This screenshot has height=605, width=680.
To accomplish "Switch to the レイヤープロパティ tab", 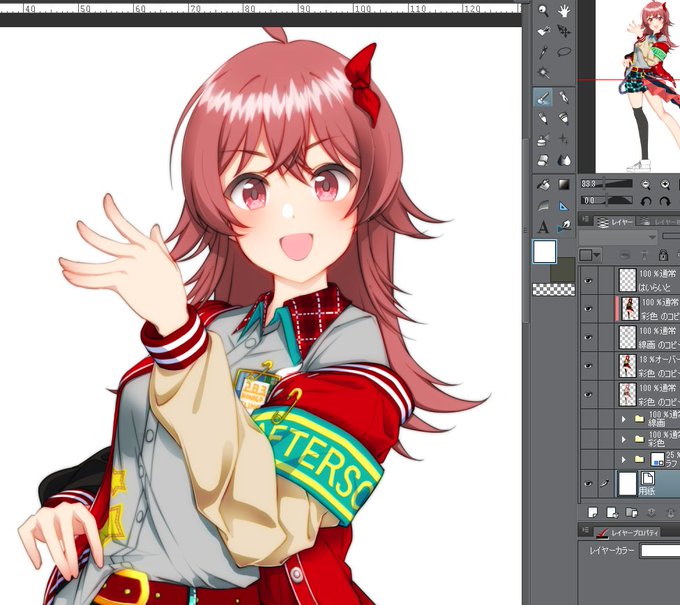I will tap(627, 532).
